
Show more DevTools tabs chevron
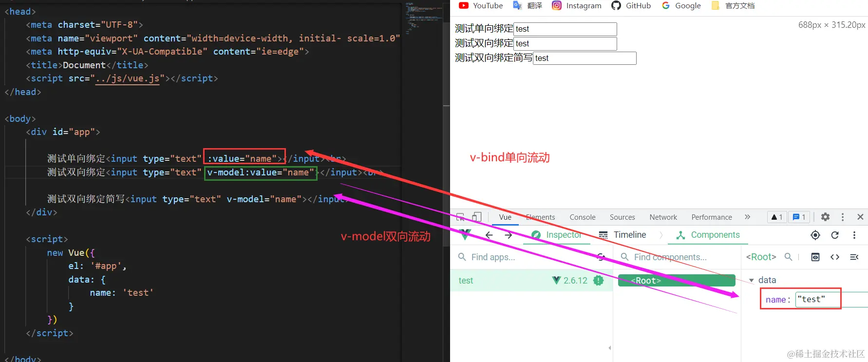click(748, 217)
